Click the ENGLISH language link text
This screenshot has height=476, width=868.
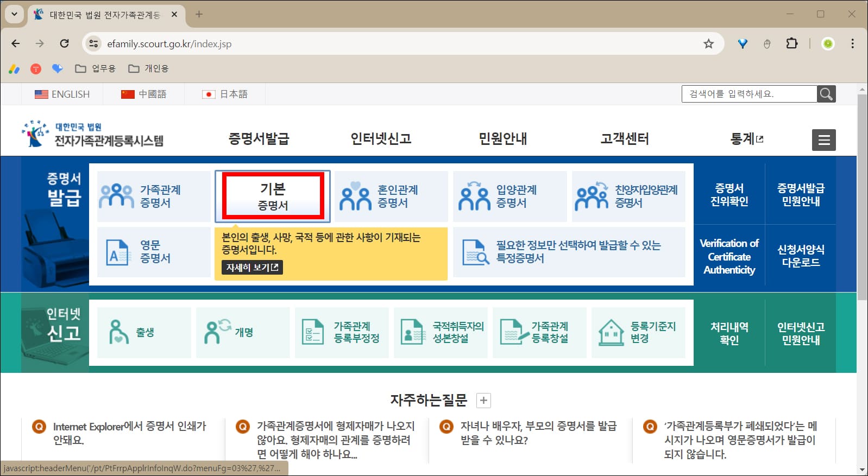[71, 94]
